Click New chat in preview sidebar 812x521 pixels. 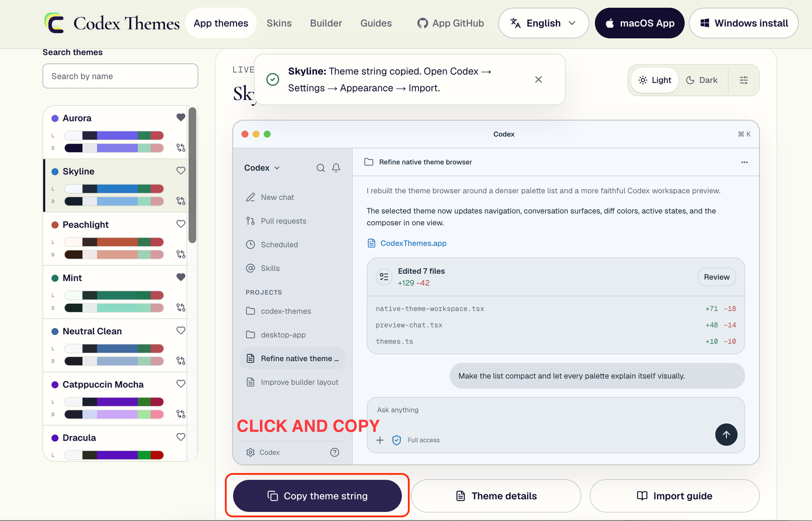[x=293, y=197]
